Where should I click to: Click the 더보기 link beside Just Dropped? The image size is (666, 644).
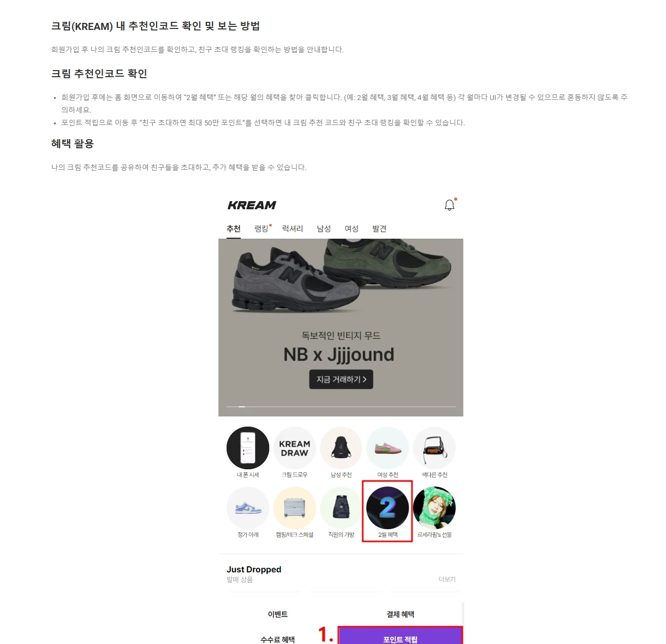point(447,579)
